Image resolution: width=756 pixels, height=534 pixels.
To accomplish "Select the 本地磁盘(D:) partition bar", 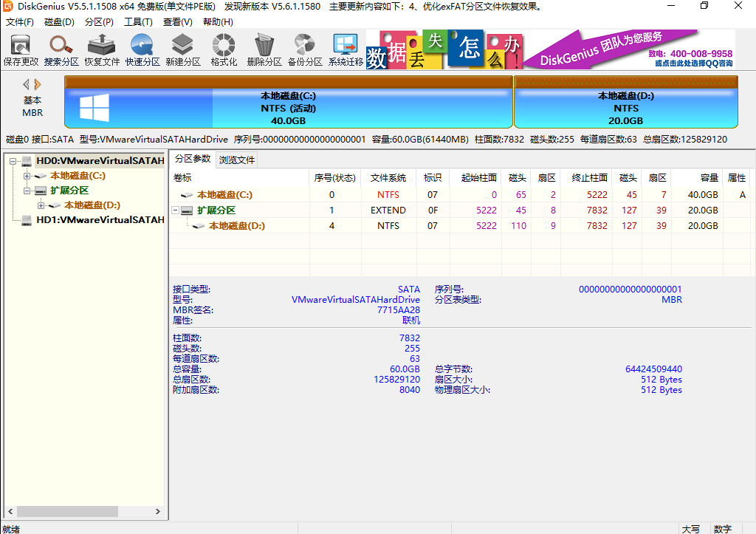I will (x=625, y=107).
